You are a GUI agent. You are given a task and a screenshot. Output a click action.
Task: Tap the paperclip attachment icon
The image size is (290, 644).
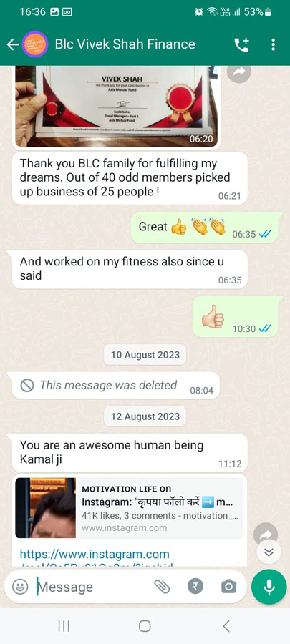pos(162,587)
